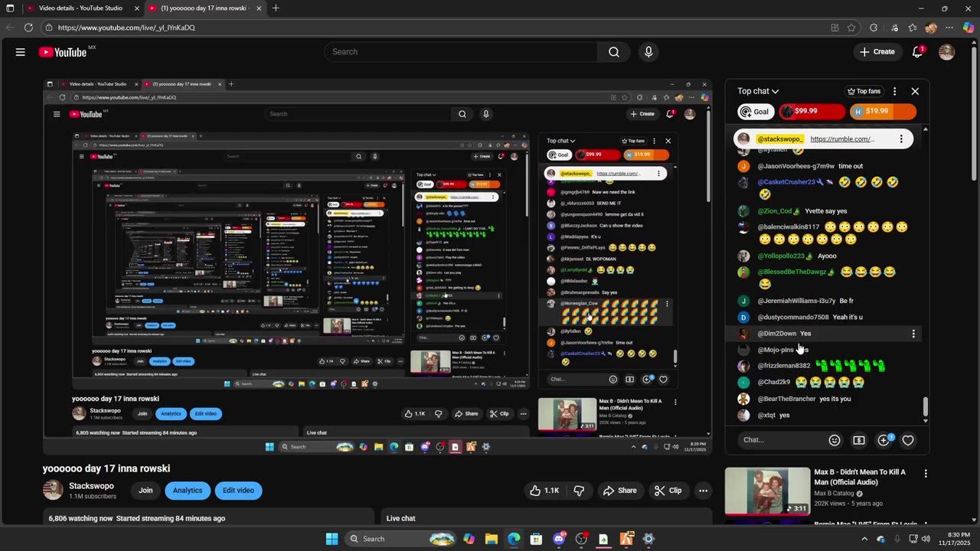This screenshot has height=551, width=980.
Task: Reload the page
Action: click(28, 28)
